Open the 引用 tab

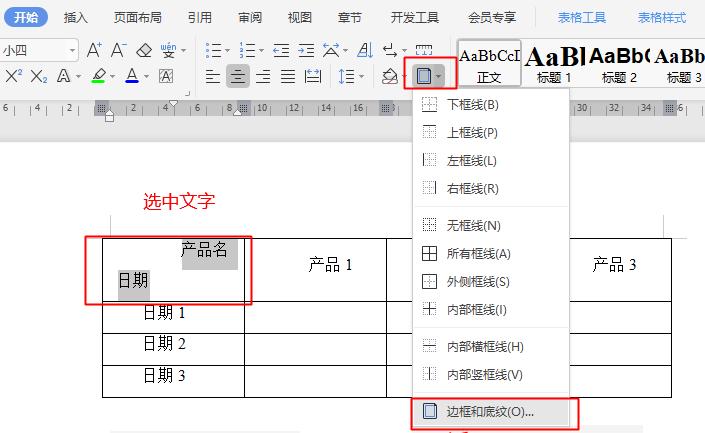[x=200, y=18]
